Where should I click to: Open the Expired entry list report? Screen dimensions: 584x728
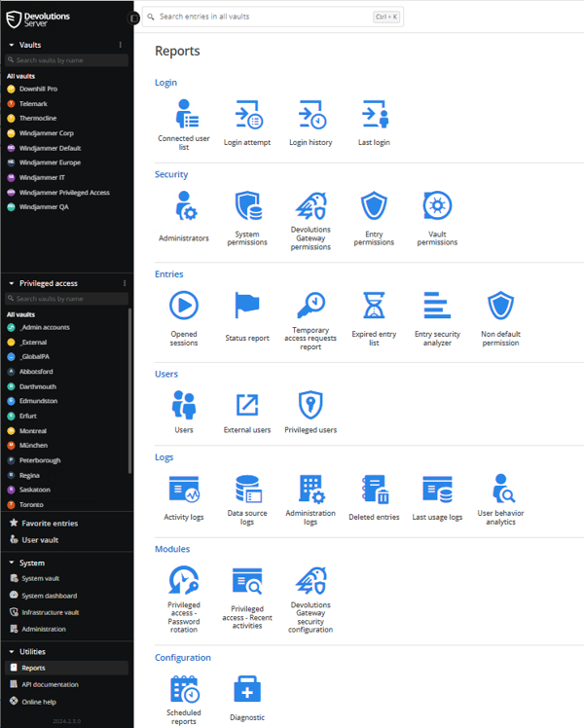tap(374, 319)
